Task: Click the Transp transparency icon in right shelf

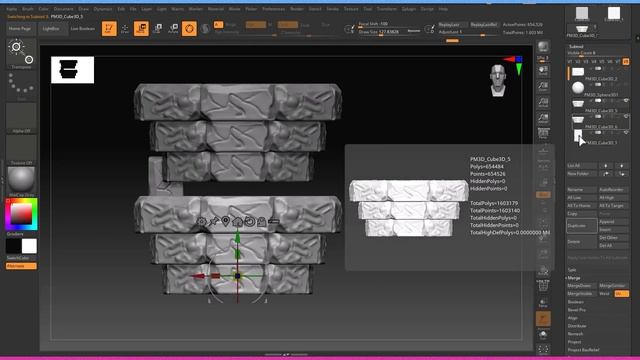Action: pos(543,302)
